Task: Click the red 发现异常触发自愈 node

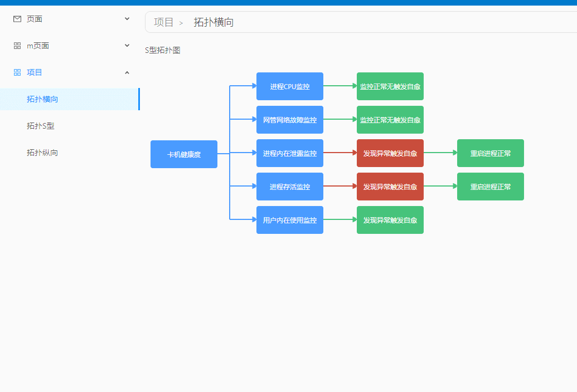Action: click(x=390, y=153)
